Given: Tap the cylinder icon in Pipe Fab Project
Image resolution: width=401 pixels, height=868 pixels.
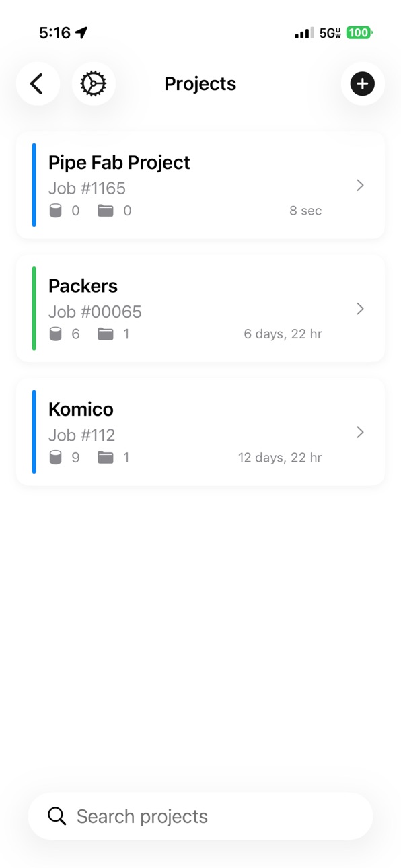Looking at the screenshot, I should 56,211.
